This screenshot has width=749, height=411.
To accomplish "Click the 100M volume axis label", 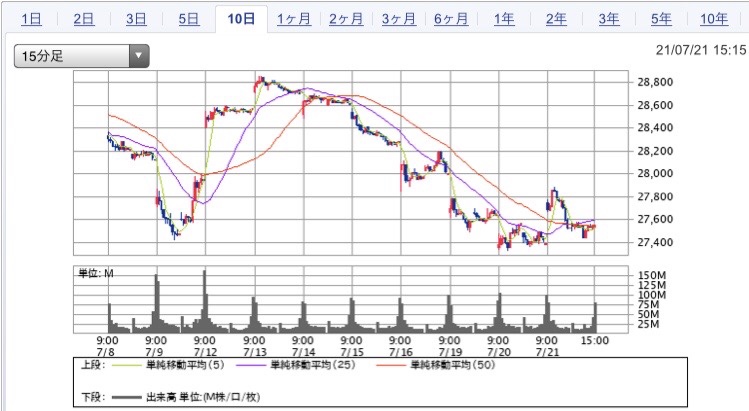I will pyautogui.click(x=652, y=295).
